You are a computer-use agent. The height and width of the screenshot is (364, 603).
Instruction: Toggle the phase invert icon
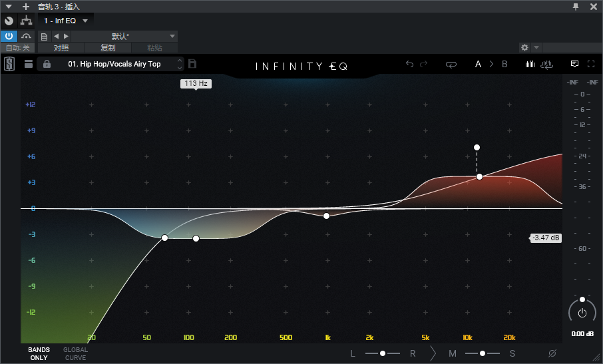point(552,353)
